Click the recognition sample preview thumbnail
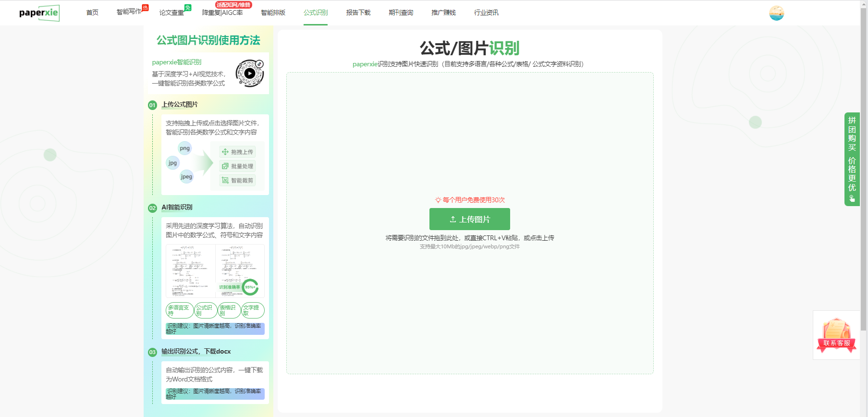868x417 pixels. (x=215, y=271)
